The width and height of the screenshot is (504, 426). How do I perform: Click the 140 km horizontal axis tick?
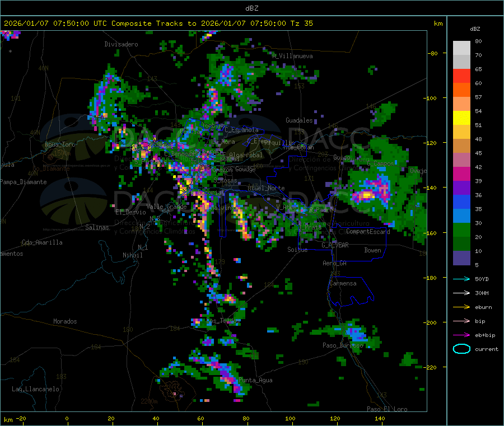point(380,419)
